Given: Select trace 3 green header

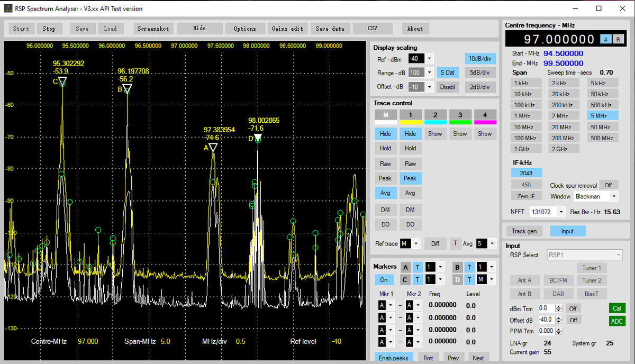Looking at the screenshot, I should [460, 115].
